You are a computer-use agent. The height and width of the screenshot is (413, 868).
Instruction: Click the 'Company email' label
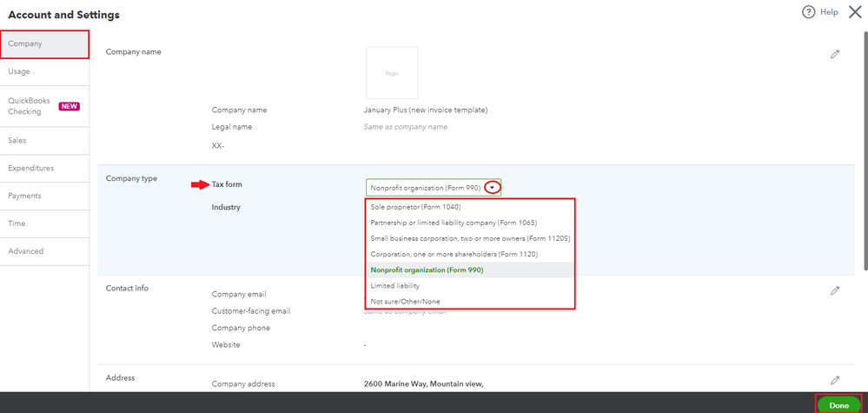(x=239, y=294)
